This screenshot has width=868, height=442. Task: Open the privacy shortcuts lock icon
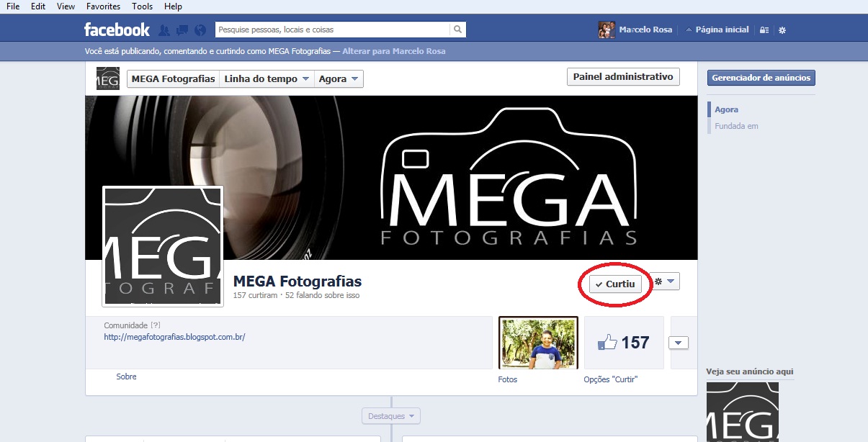point(764,30)
